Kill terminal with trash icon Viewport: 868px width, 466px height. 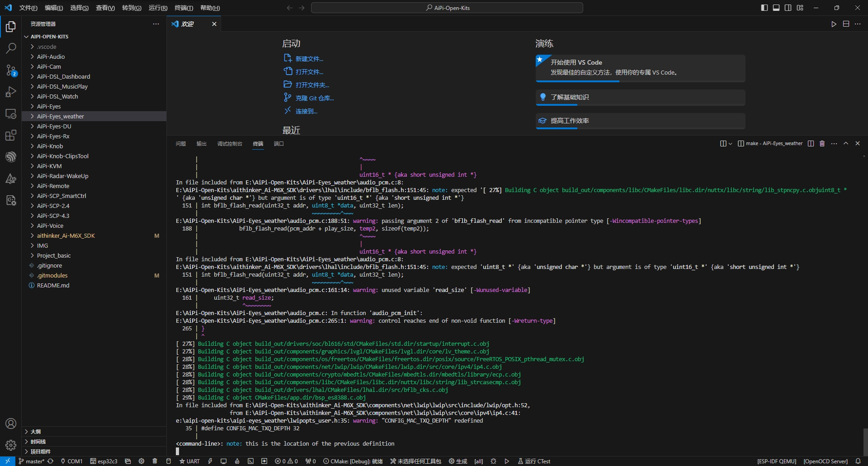tap(822, 143)
